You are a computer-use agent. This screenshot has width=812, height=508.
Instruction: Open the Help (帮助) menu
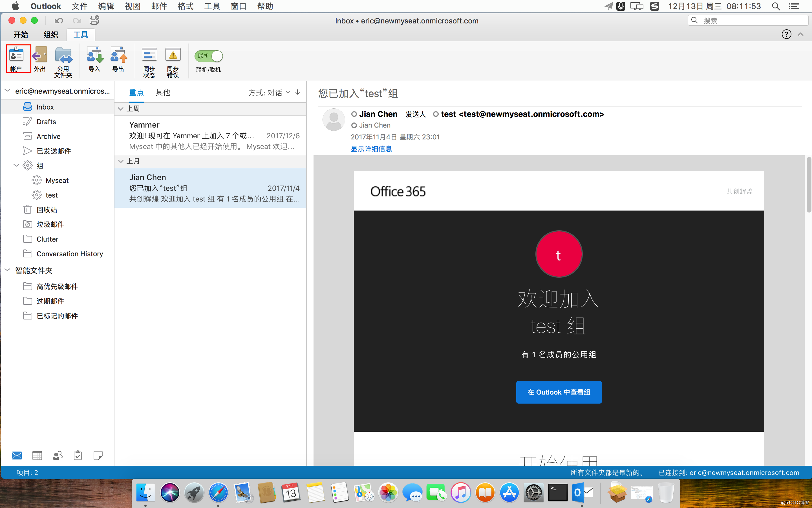[265, 6]
